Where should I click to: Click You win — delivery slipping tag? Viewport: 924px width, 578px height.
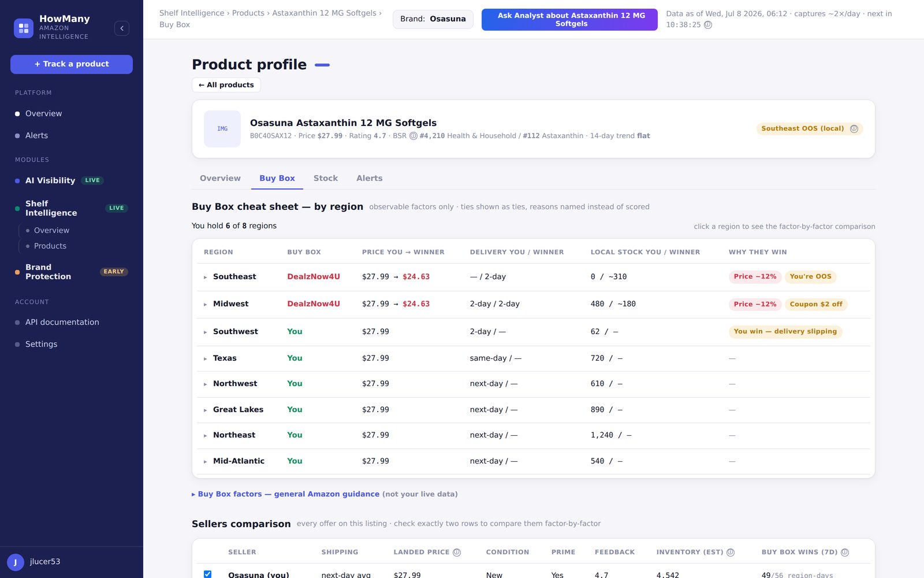click(x=785, y=332)
